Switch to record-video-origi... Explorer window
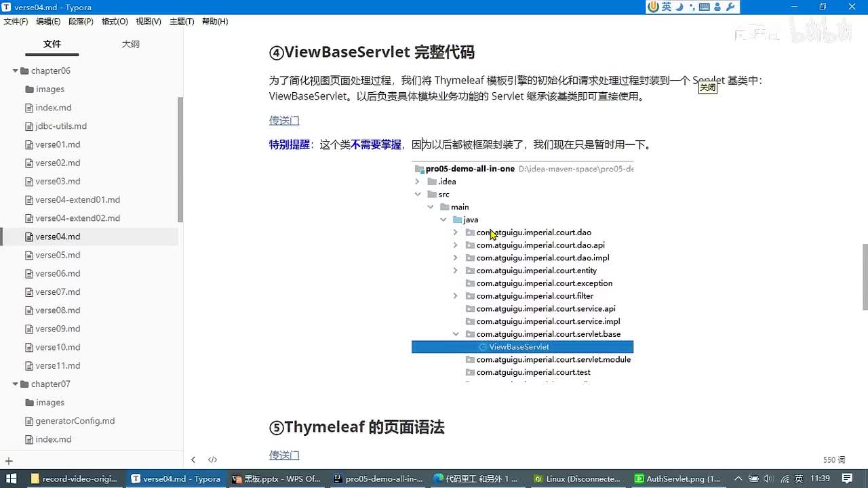 click(75, 479)
